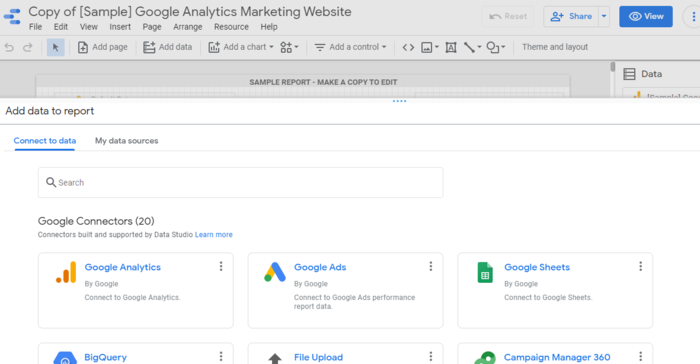Switch to the My data sources tab

coord(126,141)
